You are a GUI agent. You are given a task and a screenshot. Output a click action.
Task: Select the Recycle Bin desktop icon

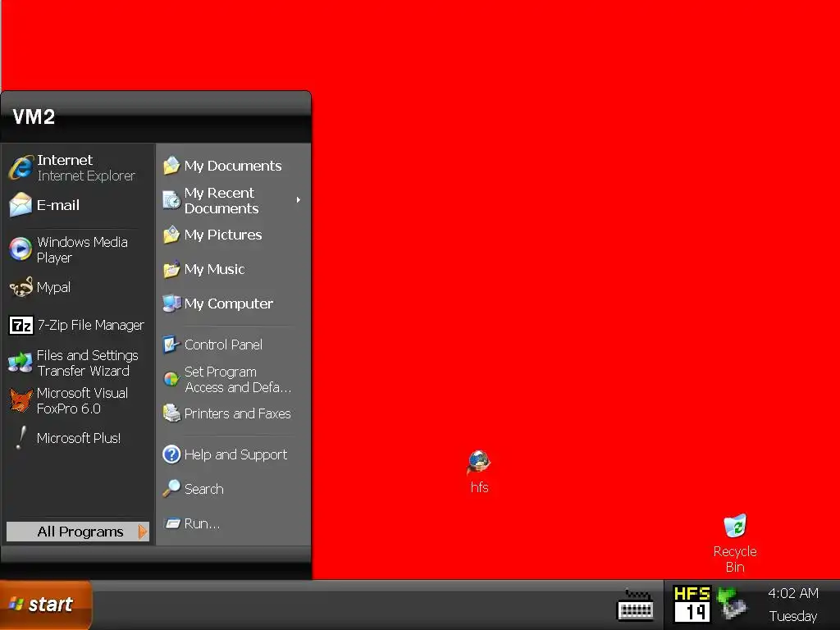click(x=735, y=526)
